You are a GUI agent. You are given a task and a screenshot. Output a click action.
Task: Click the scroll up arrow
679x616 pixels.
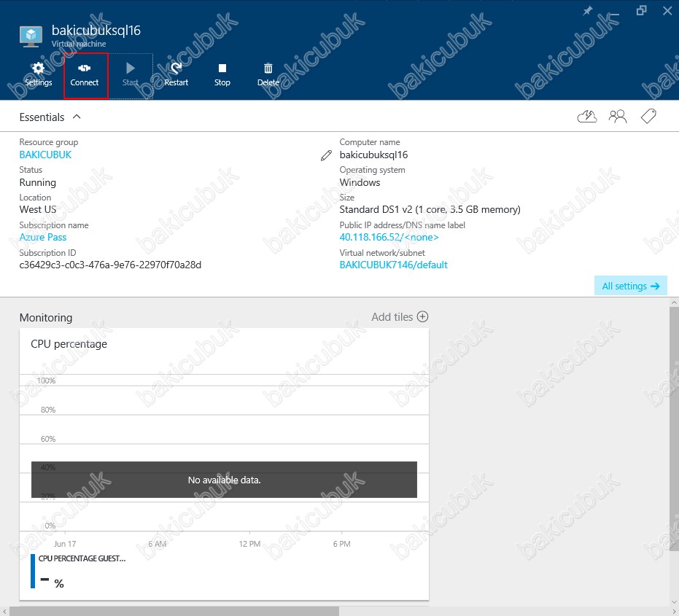[x=674, y=302]
